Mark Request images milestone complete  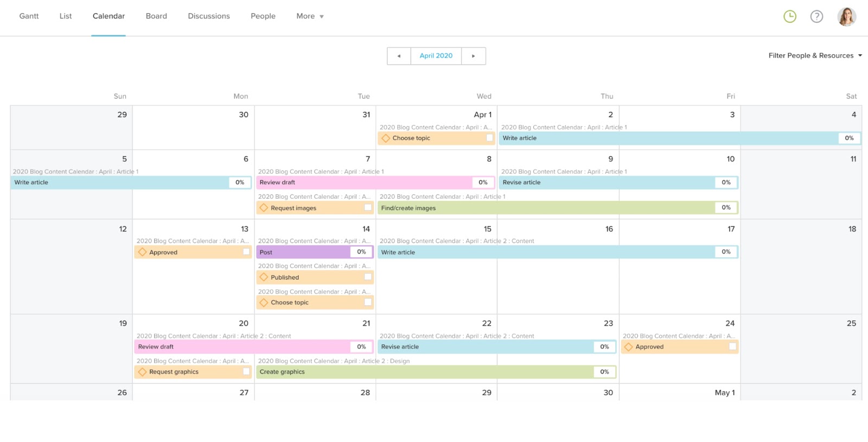pyautogui.click(x=368, y=207)
